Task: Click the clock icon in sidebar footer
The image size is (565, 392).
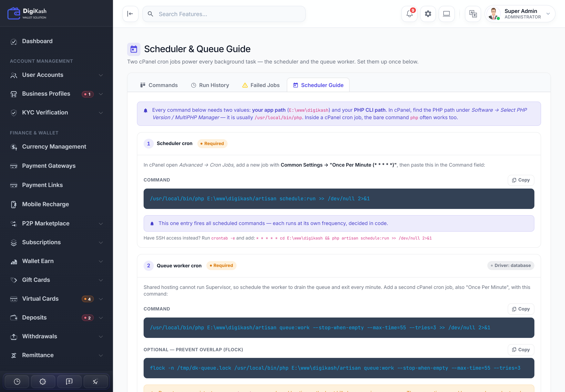Action: 17,381
